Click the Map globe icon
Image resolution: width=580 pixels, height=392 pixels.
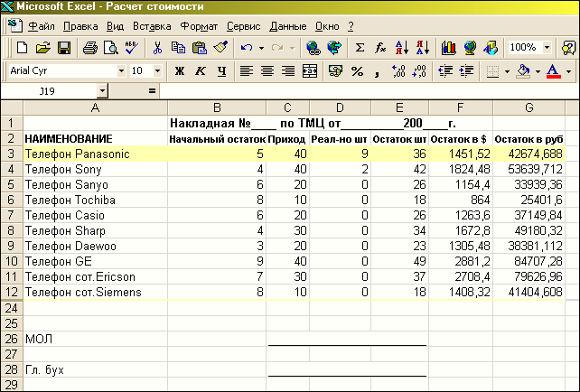coord(470,48)
